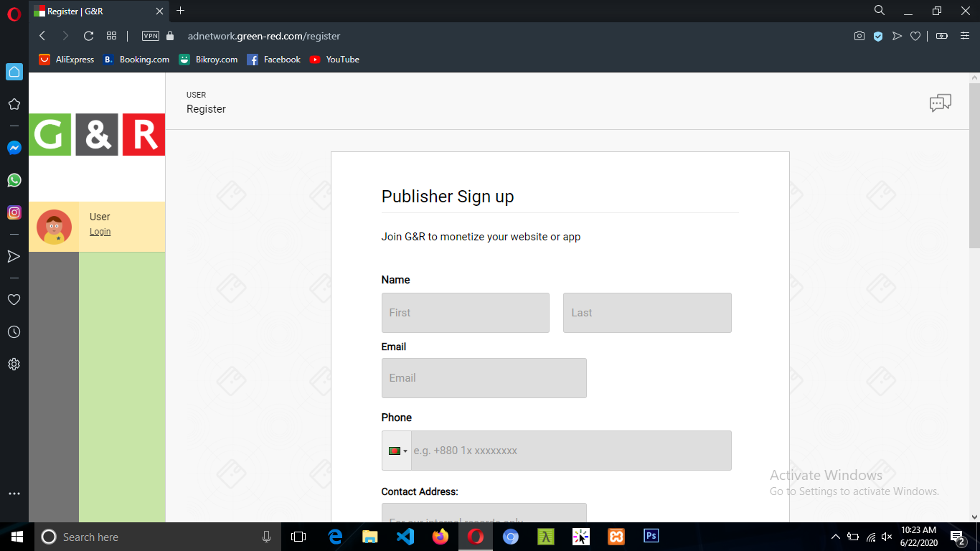Open the Speed Dial grid button in toolbar
980x551 pixels.
pyautogui.click(x=111, y=36)
